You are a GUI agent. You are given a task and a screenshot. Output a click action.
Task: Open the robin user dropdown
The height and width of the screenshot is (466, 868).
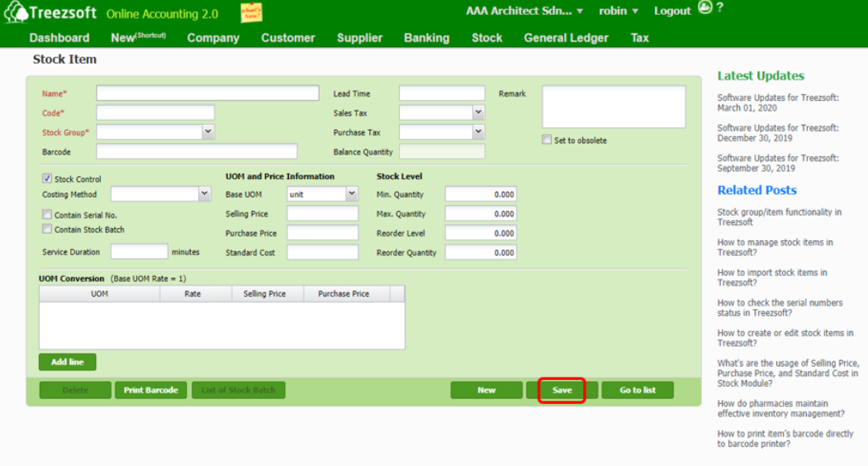tap(619, 11)
